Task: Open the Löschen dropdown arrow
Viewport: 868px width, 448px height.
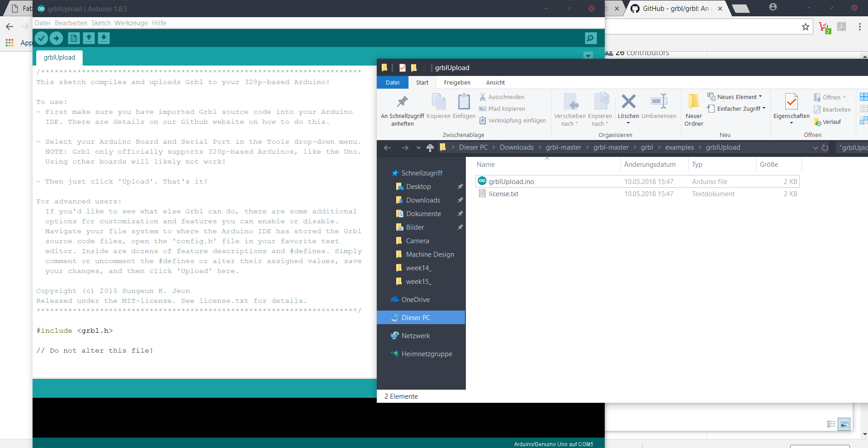Action: coord(628,123)
